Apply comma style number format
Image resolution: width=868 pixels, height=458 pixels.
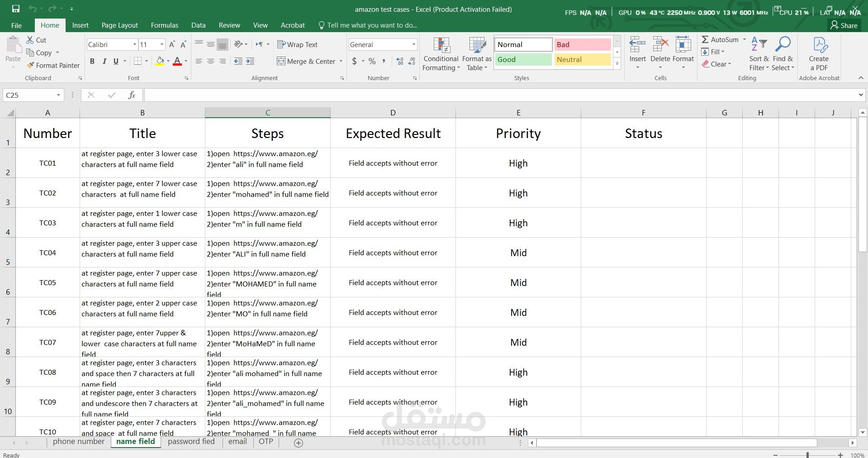(384, 61)
